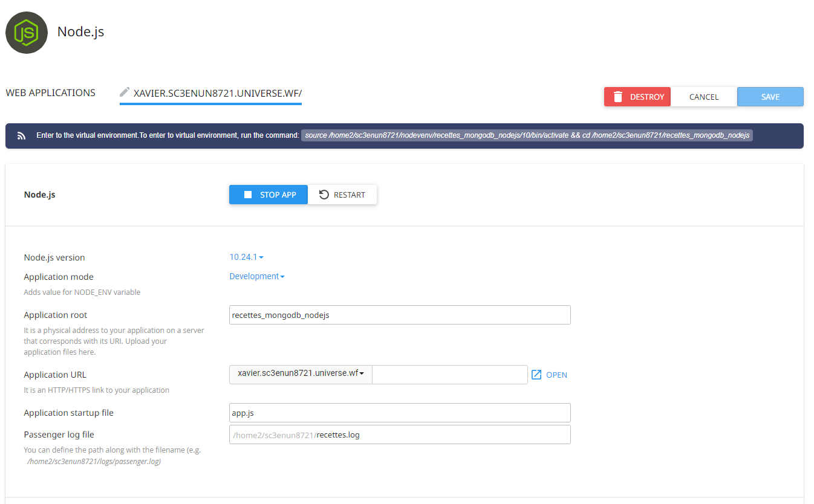The height and width of the screenshot is (504, 814).
Task: Click the pencil edit icon beside the domain
Action: point(125,92)
